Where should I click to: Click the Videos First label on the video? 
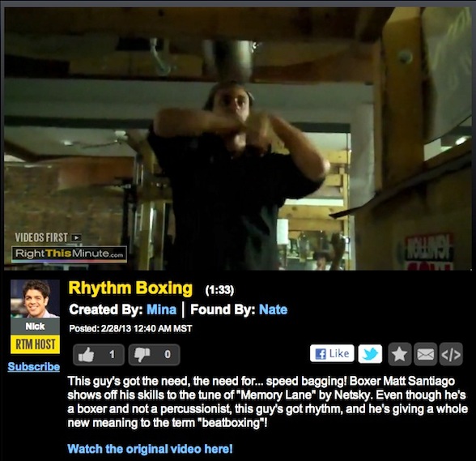[x=41, y=237]
